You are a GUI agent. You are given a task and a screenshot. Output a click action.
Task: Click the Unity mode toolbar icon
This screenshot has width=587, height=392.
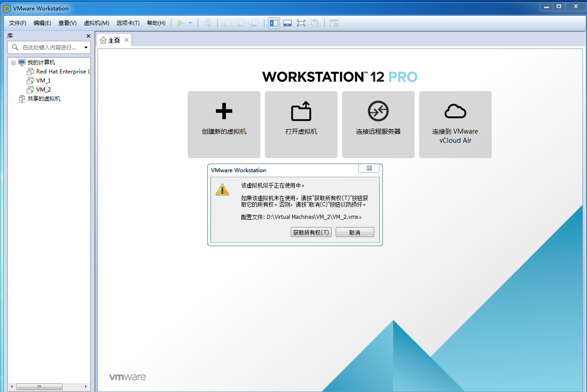(x=315, y=23)
